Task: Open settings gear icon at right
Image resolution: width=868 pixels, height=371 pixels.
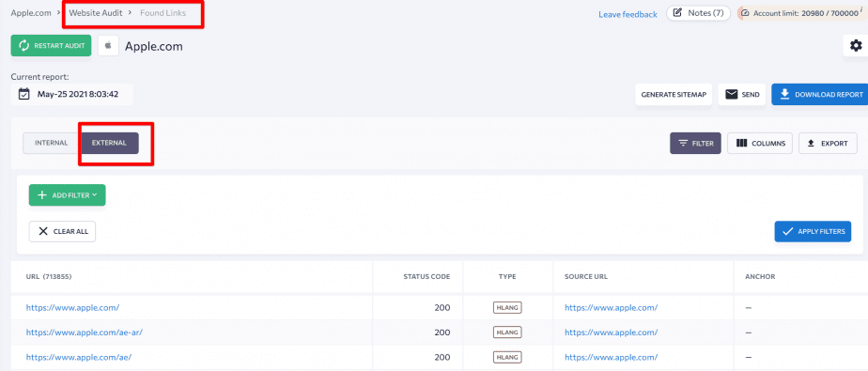Action: tap(856, 46)
